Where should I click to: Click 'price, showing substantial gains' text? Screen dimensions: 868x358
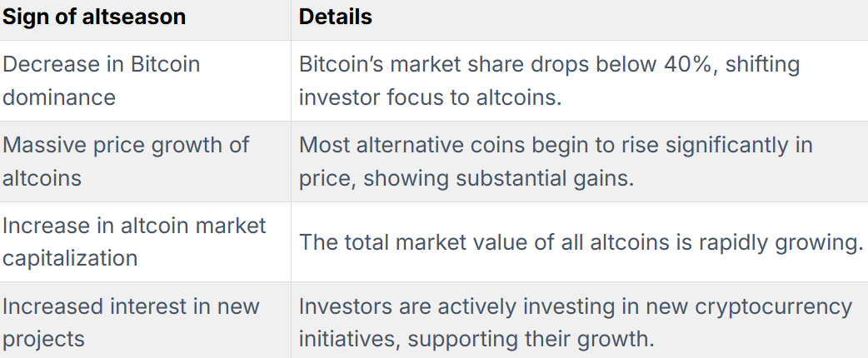pyautogui.click(x=466, y=178)
